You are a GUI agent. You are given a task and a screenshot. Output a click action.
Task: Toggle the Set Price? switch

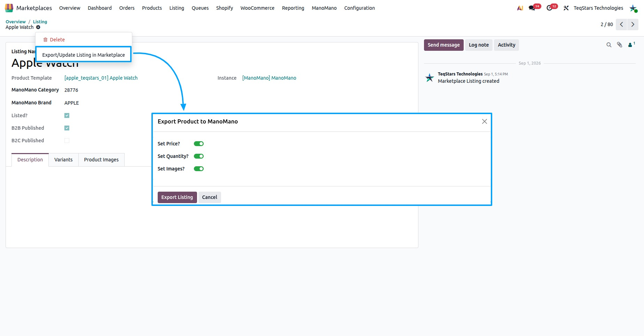[199, 144]
